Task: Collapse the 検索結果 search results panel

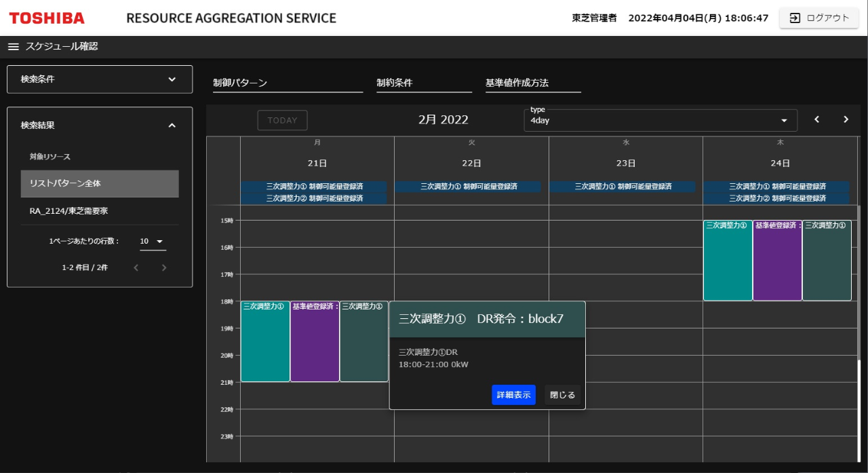Action: [172, 126]
